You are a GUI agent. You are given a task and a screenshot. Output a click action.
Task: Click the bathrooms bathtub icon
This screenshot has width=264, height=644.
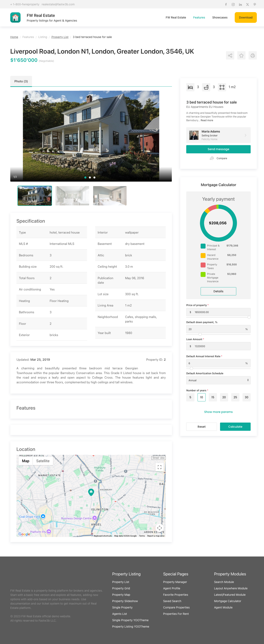(x=206, y=87)
